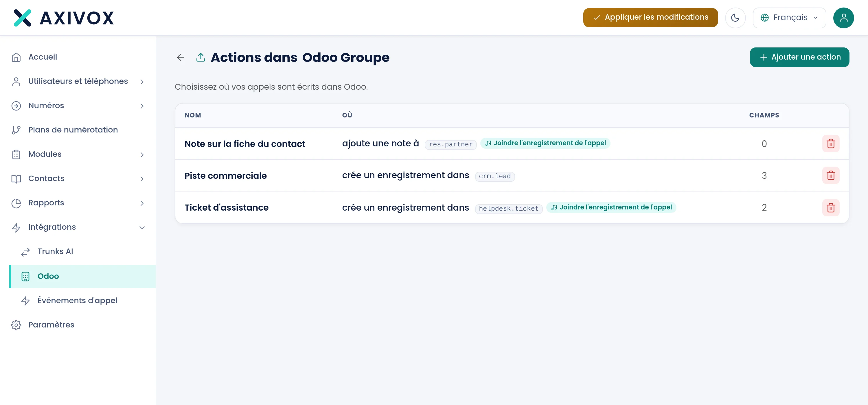This screenshot has height=405, width=868.
Task: Click Joindre l'enregistrement badge on res.partner row
Action: coord(545,143)
